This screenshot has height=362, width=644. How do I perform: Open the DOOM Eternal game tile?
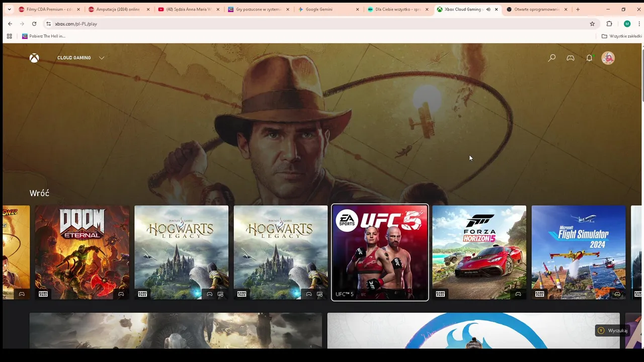pos(82,252)
